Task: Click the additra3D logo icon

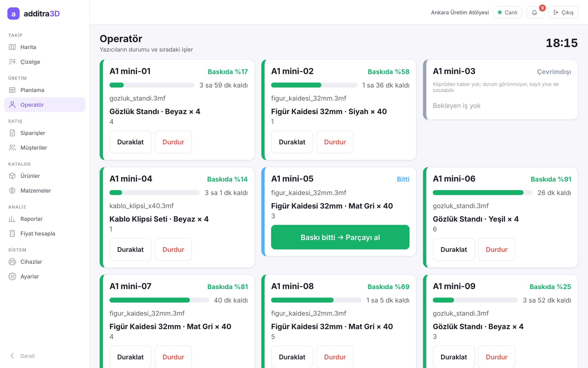Action: click(x=13, y=14)
